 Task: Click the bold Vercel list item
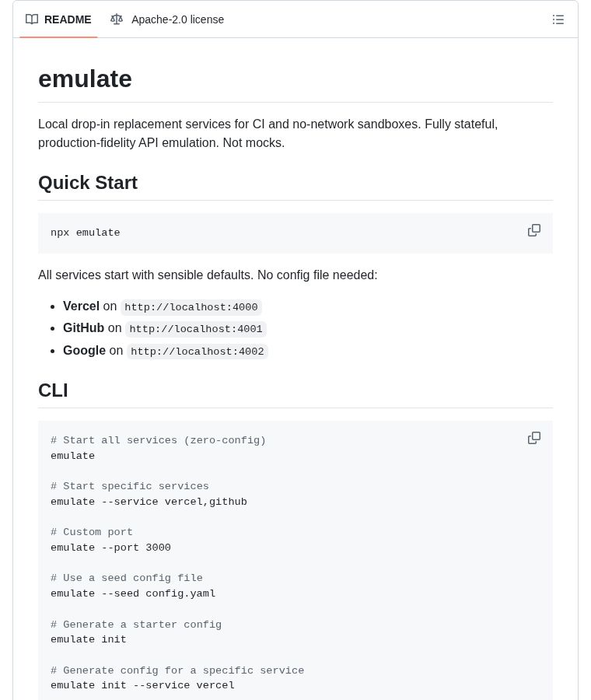coord(81,306)
